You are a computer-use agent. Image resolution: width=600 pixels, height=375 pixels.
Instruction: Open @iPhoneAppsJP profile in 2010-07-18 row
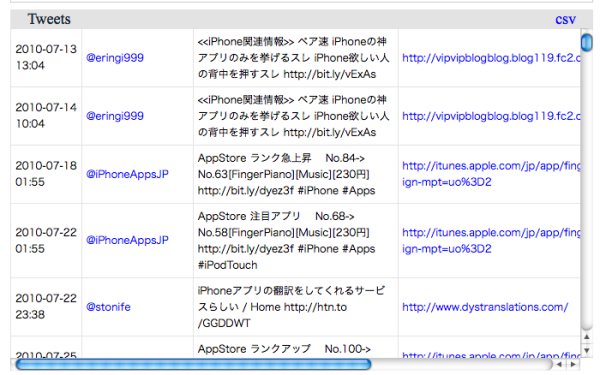tap(127, 174)
